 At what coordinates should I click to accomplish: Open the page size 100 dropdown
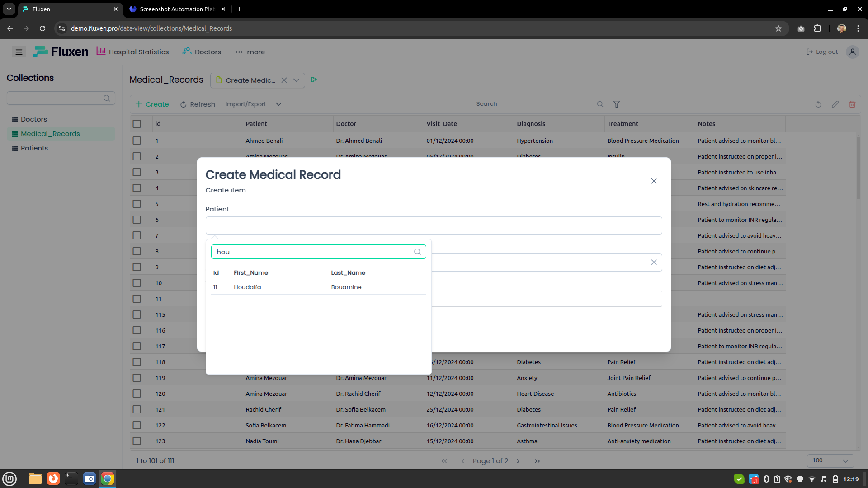[x=830, y=460]
